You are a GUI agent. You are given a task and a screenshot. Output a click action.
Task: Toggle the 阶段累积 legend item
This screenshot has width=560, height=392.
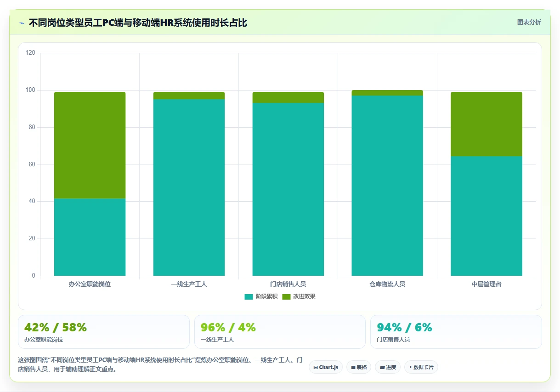261,296
